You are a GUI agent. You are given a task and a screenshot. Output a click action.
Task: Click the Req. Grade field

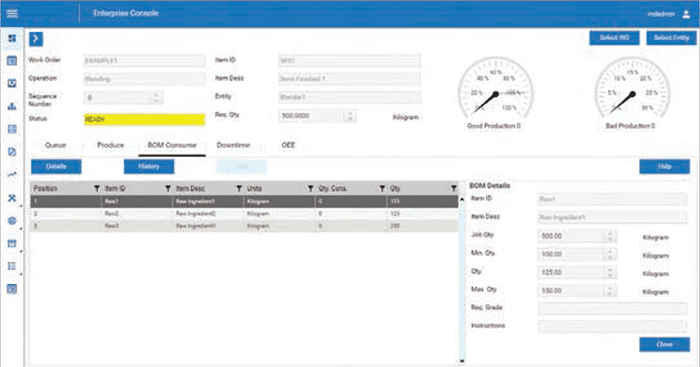point(612,309)
